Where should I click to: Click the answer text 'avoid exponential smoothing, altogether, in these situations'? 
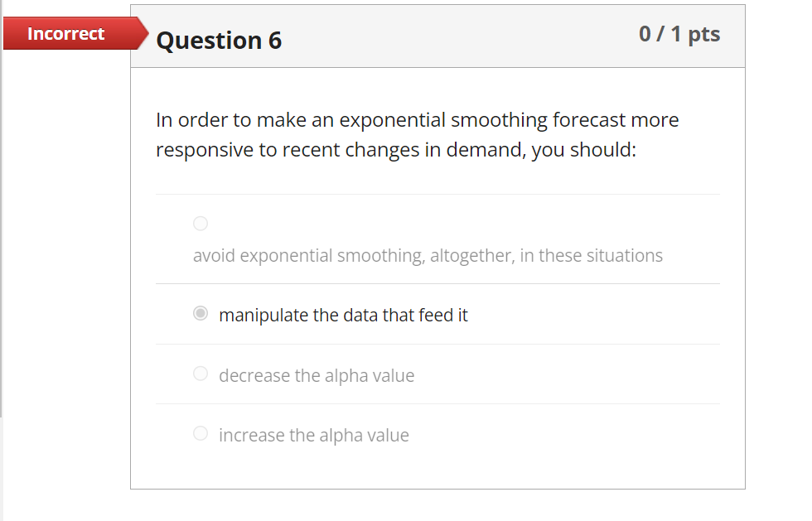tap(428, 255)
